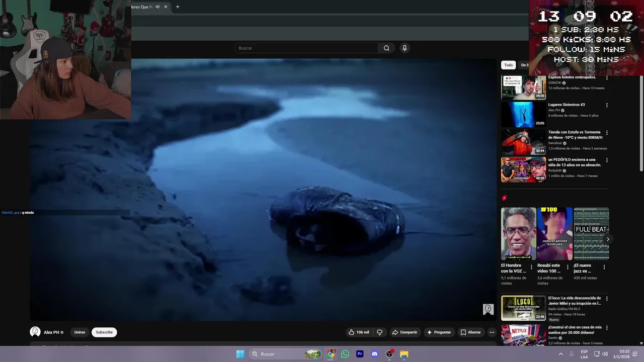Click the taskbar Buscar search box
The height and width of the screenshot is (362, 644).
[286, 354]
